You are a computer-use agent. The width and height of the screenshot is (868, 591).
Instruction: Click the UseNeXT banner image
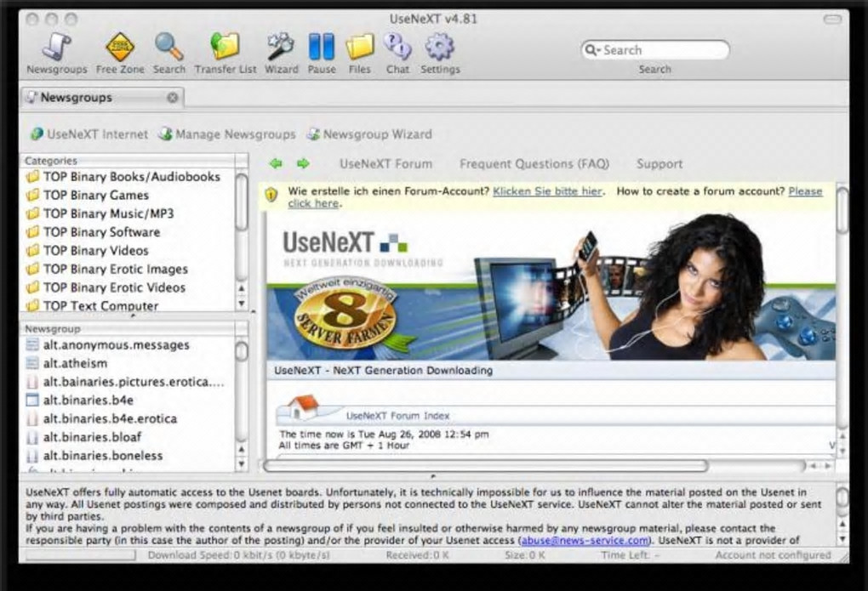coord(551,287)
